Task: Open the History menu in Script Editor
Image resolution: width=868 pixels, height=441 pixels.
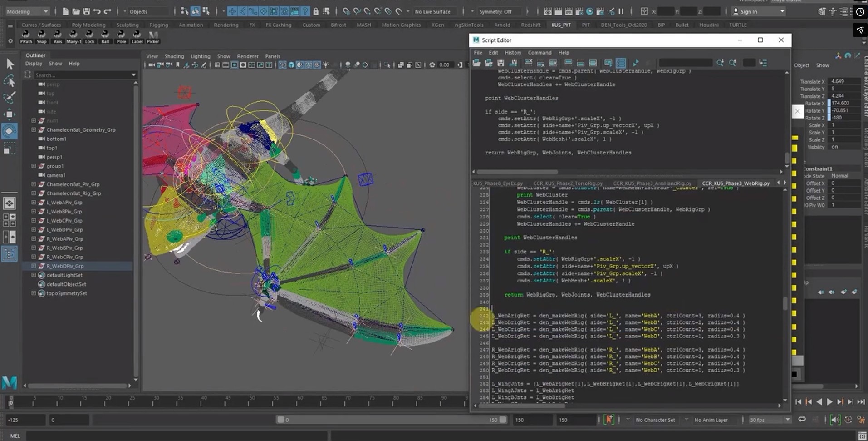Action: pyautogui.click(x=513, y=53)
